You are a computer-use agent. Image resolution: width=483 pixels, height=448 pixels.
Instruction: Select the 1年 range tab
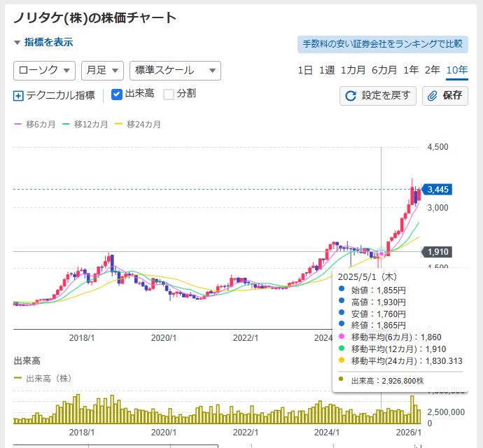(x=411, y=70)
